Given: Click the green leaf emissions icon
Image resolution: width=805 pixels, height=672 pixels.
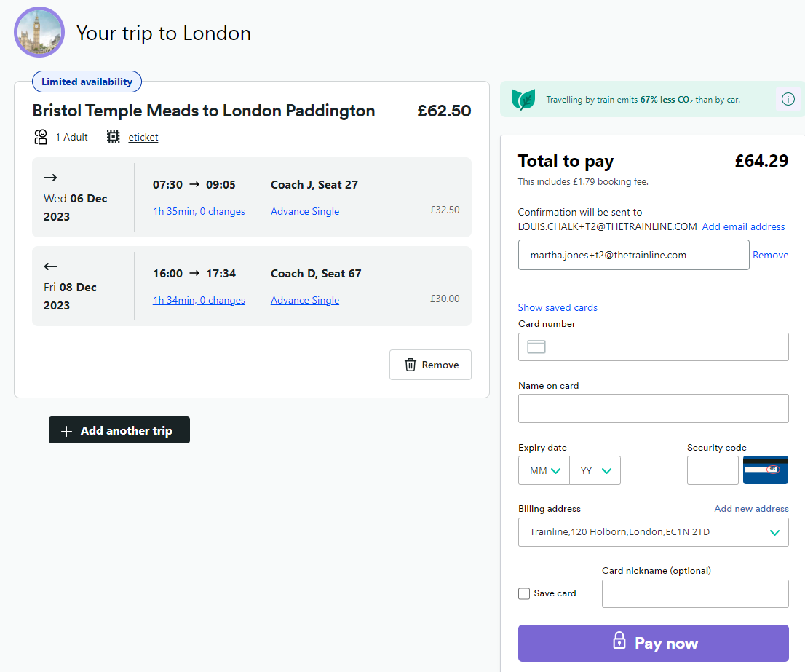Looking at the screenshot, I should click(523, 99).
